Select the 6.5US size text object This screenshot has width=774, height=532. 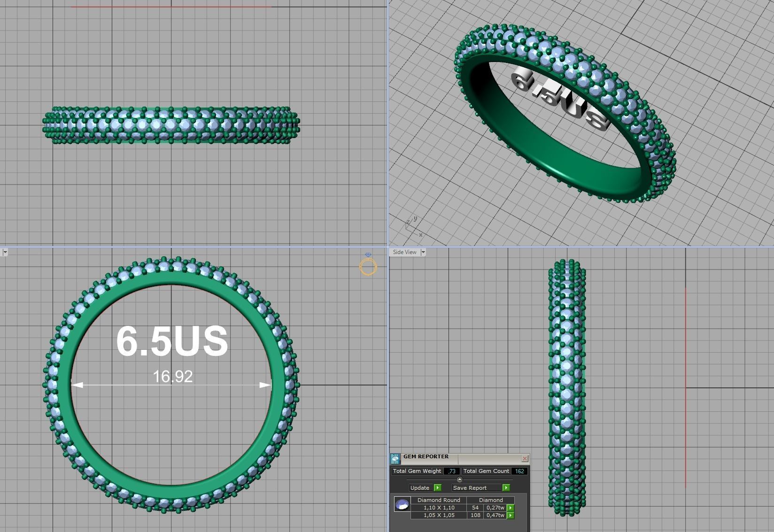(x=172, y=340)
